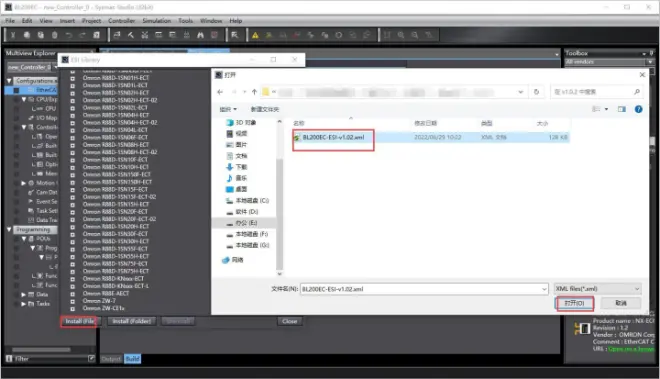Expand the Omron R88D-1SN02H-ECT-02 entry

[72, 100]
